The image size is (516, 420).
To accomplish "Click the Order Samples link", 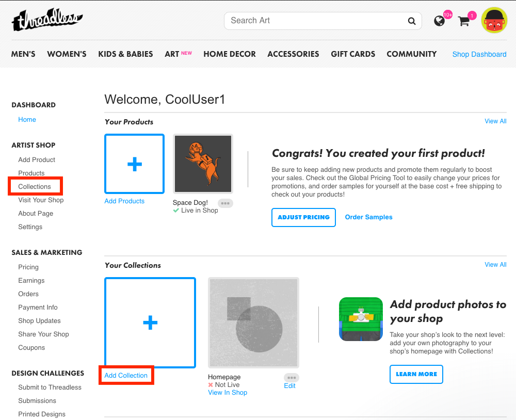I will pos(368,217).
